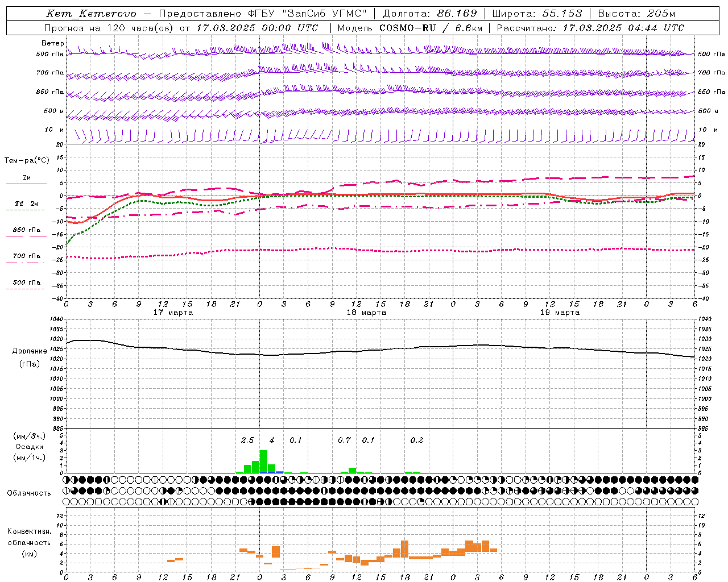Click the Конвективн. convective cloud label

tap(30, 531)
